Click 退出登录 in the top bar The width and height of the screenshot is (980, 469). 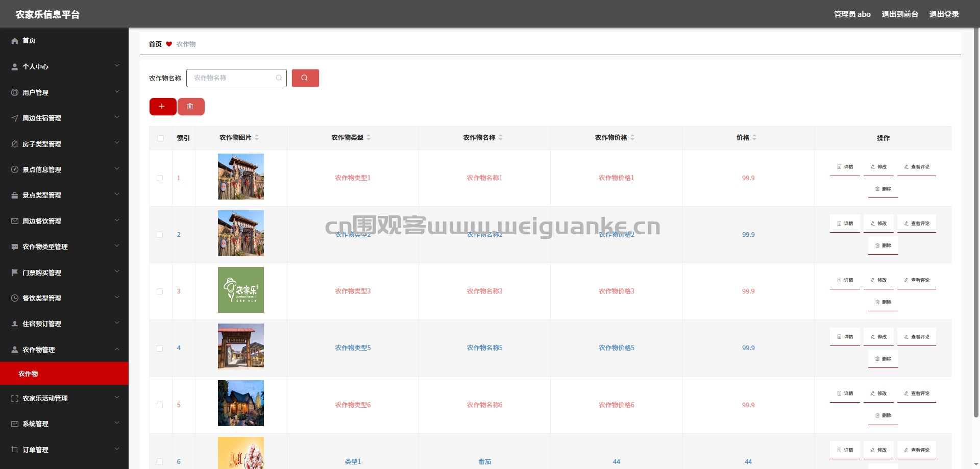coord(944,14)
